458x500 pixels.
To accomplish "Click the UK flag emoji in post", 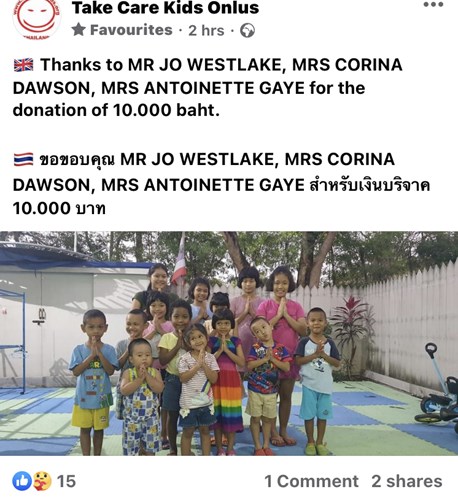I will click(24, 65).
